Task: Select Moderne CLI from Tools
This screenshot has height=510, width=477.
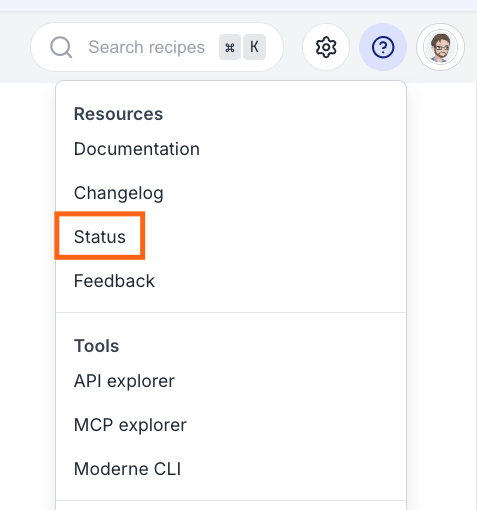Action: pos(127,469)
